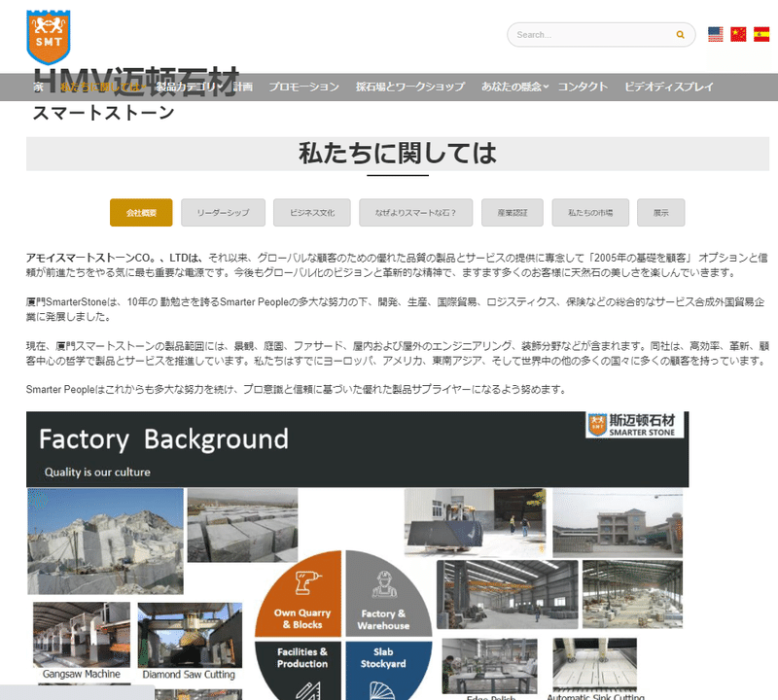Click the forklift loading slab photo

point(476,521)
